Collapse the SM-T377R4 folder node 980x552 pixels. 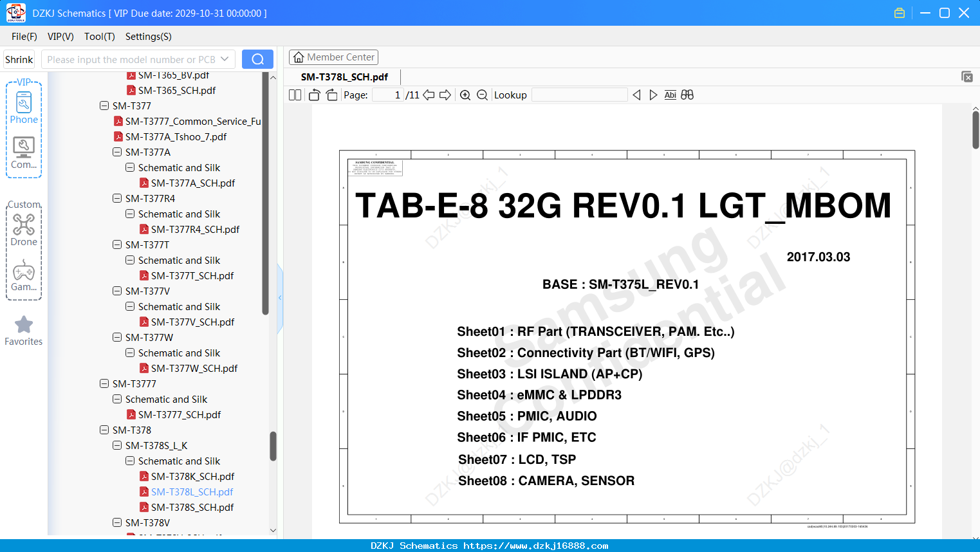117,198
